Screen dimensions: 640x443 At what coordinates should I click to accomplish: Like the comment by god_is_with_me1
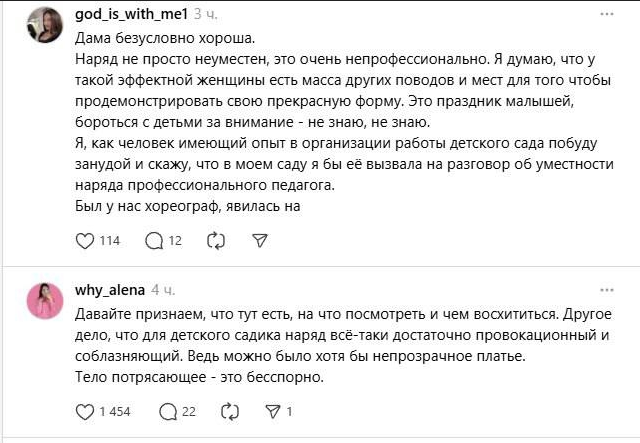pyautogui.click(x=85, y=240)
